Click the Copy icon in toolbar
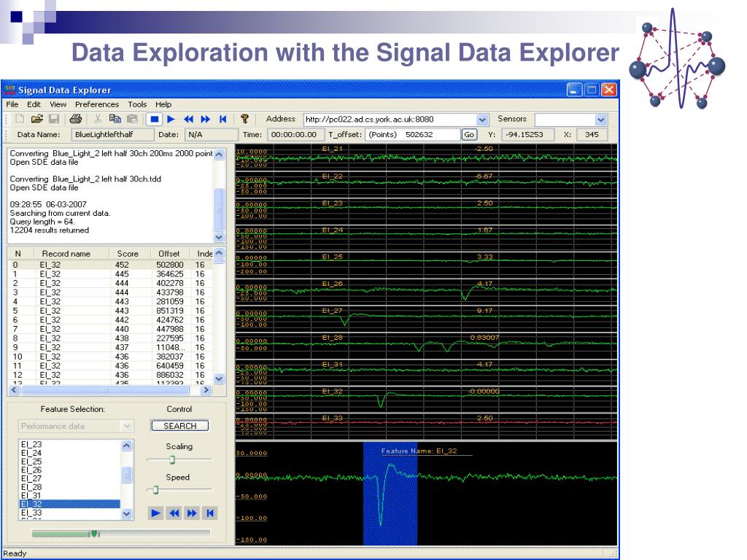The height and width of the screenshot is (560, 747). 115,119
